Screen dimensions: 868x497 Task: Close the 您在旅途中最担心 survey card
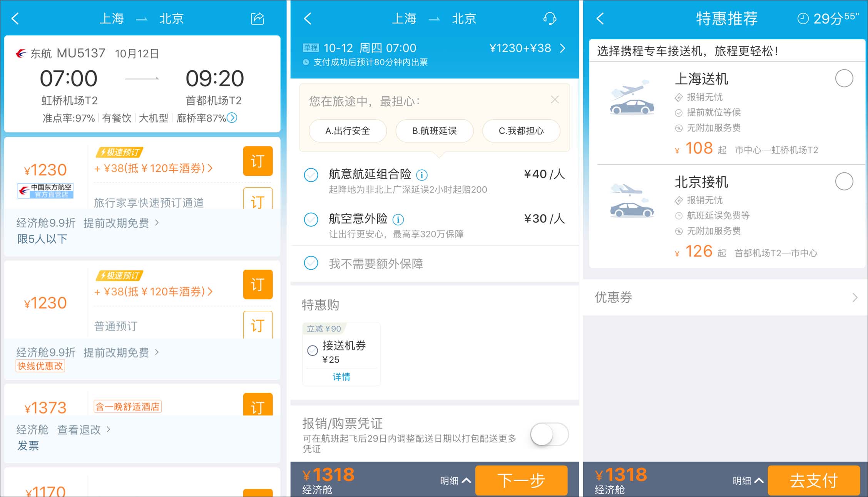pos(555,100)
